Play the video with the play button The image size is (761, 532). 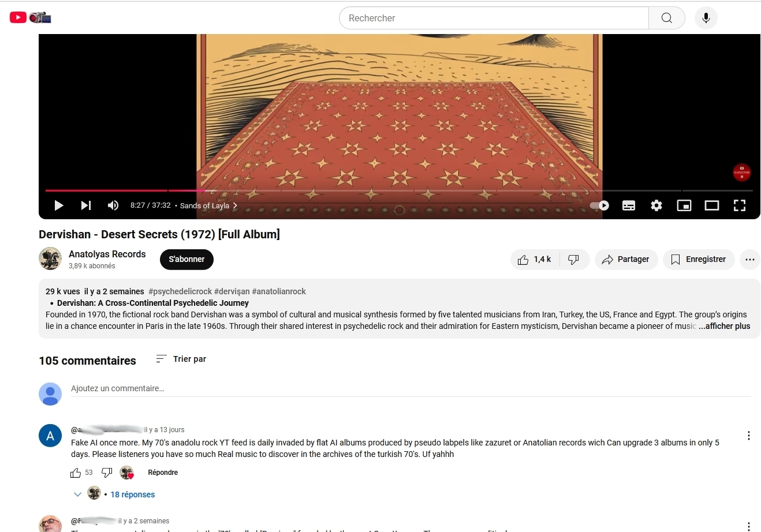pyautogui.click(x=58, y=205)
